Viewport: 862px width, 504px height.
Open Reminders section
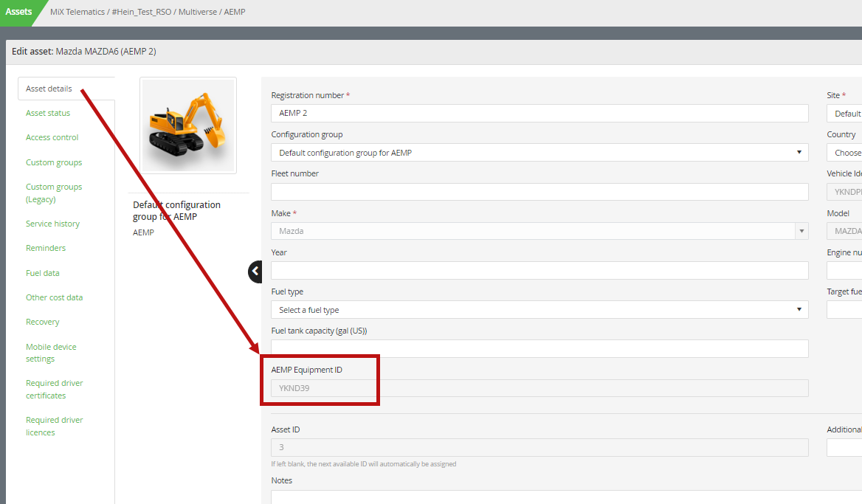(x=46, y=248)
